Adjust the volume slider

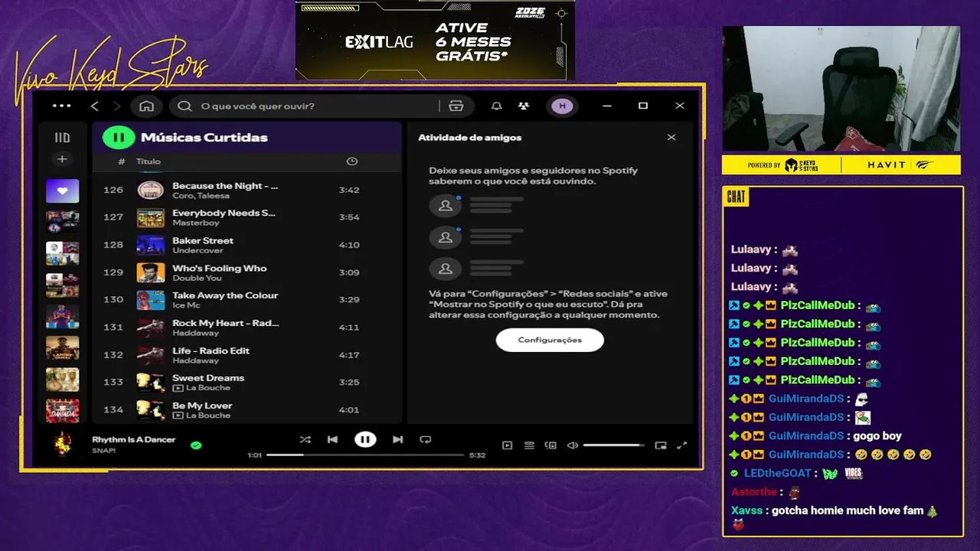pyautogui.click(x=614, y=445)
